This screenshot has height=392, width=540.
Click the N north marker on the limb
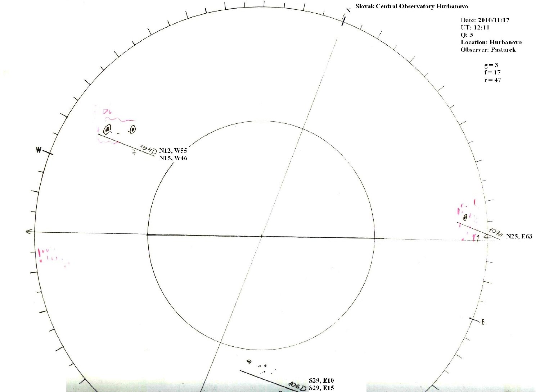click(348, 11)
